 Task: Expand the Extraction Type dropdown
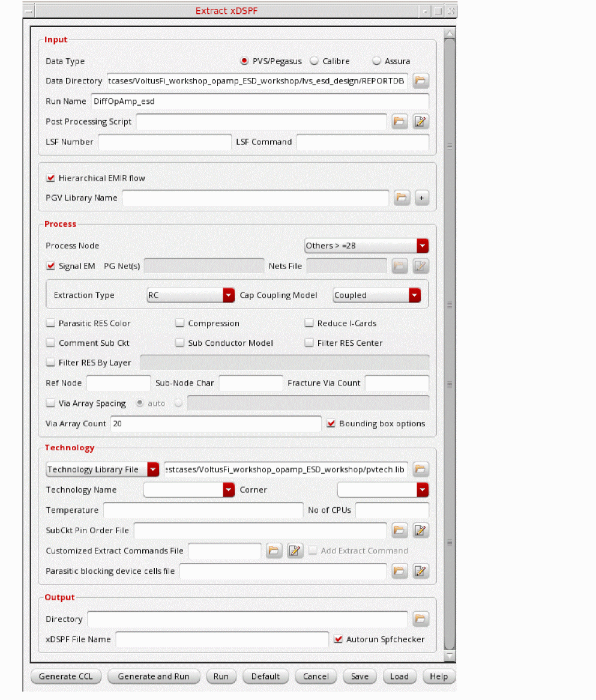coord(191,295)
